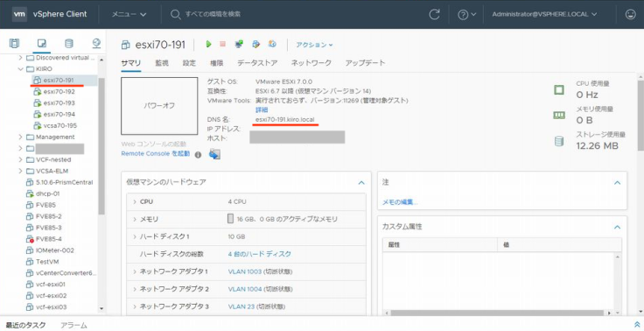Viewport: 644px width, 331px height.
Task: Click the inventory tree vertical scrollbar
Action: click(101, 146)
